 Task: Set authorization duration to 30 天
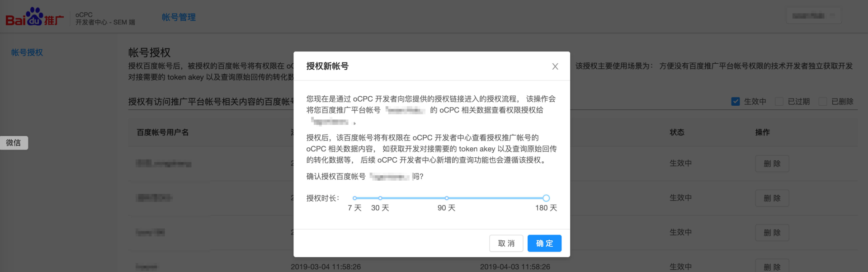380,198
